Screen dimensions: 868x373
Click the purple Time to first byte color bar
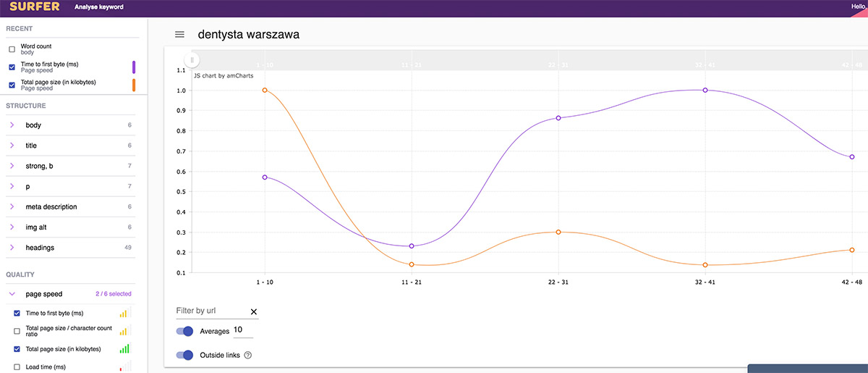pyautogui.click(x=134, y=67)
